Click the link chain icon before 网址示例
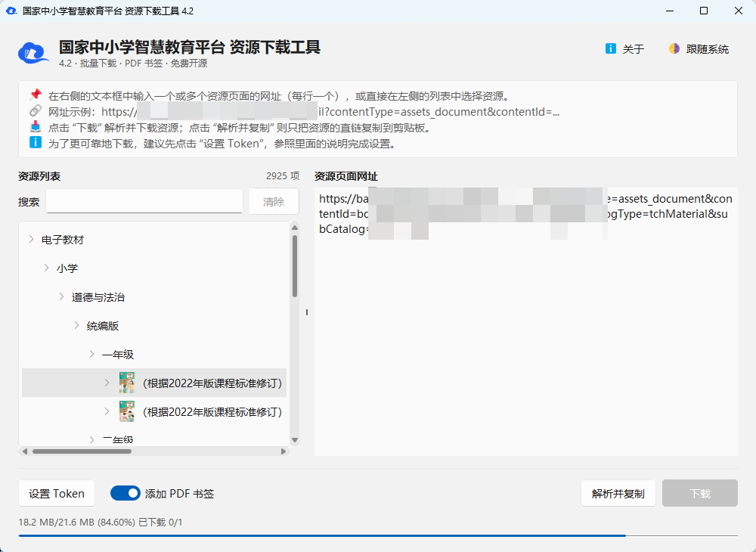Viewport: 756px width, 552px height. tap(36, 111)
